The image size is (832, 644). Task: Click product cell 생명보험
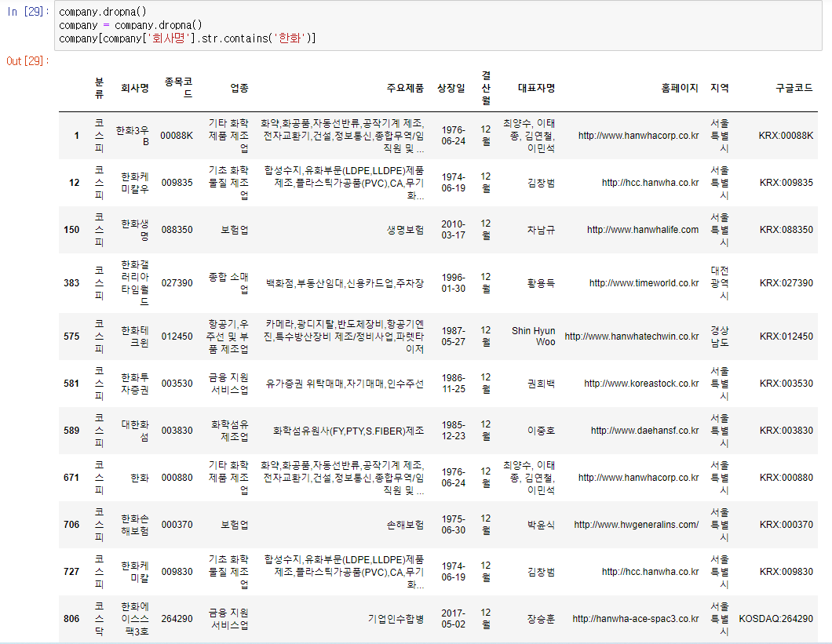(x=405, y=231)
